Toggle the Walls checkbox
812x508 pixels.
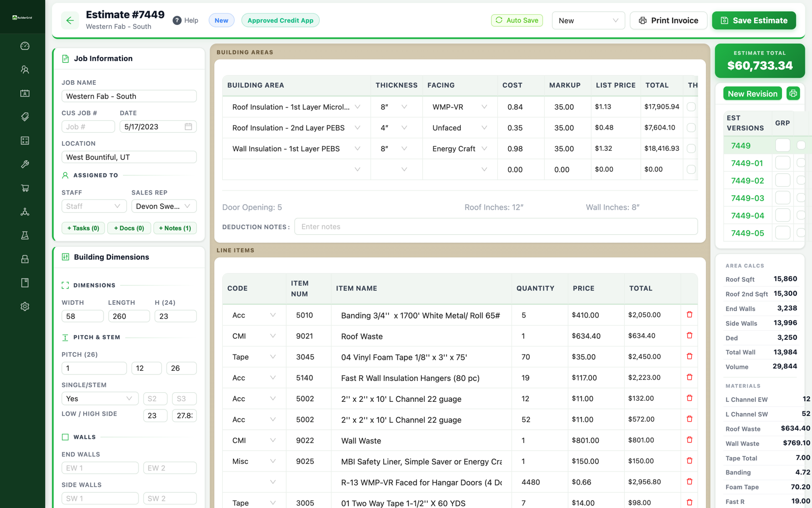click(x=65, y=437)
